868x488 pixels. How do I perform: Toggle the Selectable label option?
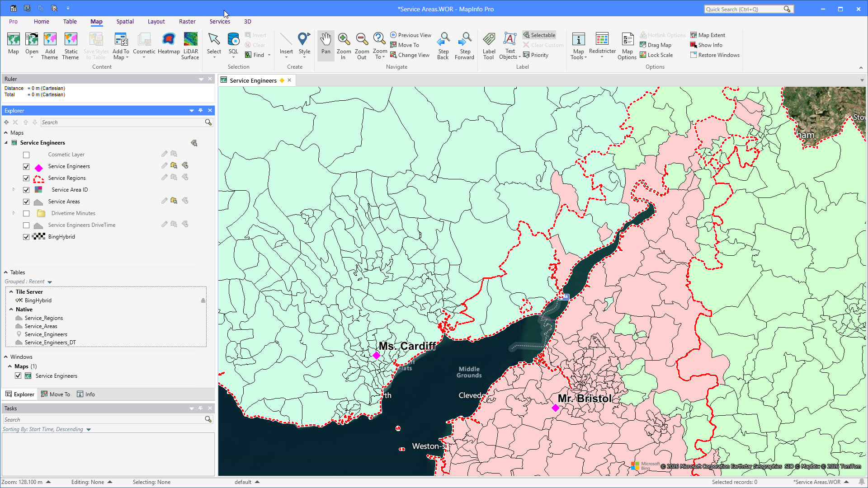point(539,35)
